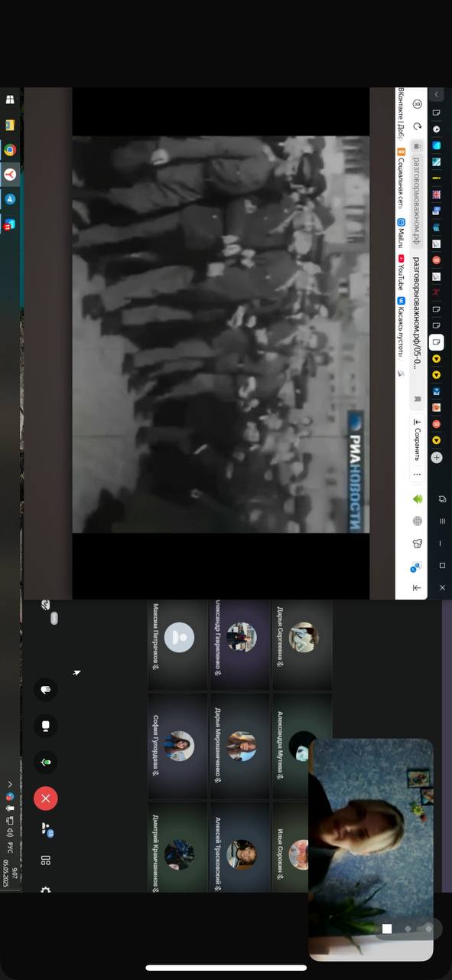End the call with the red hang-up button
Image resolution: width=452 pixels, height=980 pixels.
pyautogui.click(x=45, y=799)
